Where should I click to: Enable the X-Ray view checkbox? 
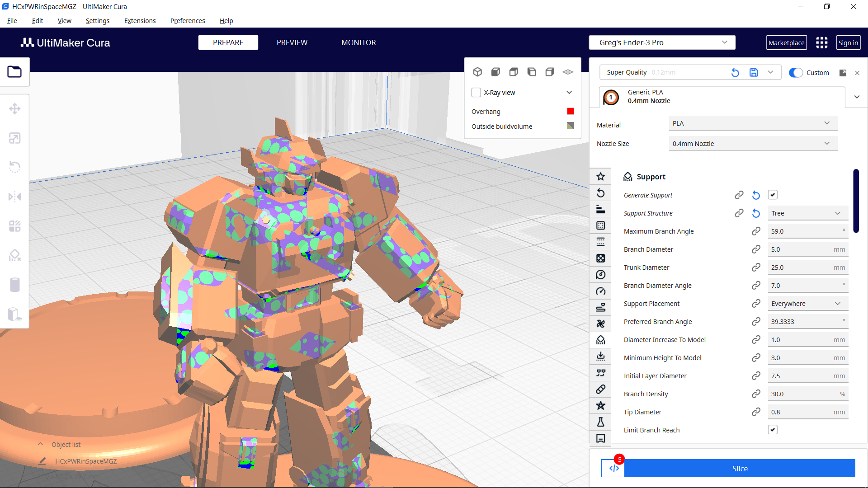476,92
